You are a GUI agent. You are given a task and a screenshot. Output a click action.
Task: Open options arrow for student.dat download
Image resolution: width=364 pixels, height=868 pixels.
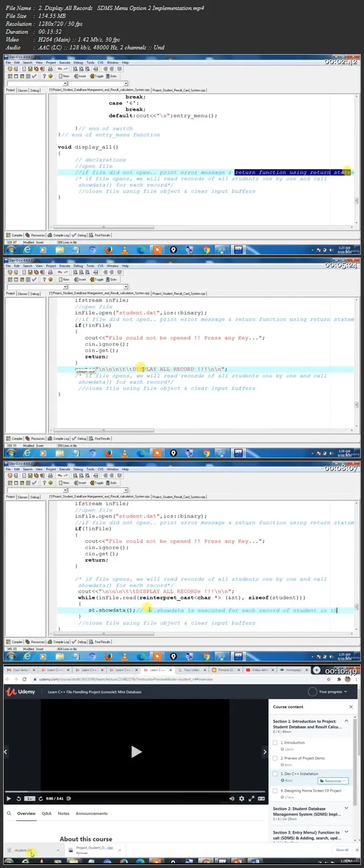58,850
